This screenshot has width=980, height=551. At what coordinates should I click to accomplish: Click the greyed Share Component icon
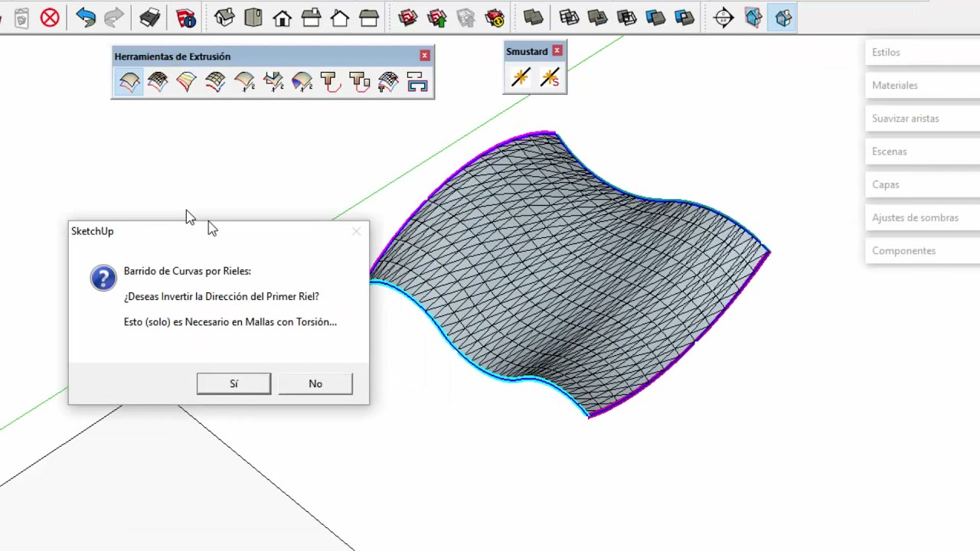[x=465, y=18]
